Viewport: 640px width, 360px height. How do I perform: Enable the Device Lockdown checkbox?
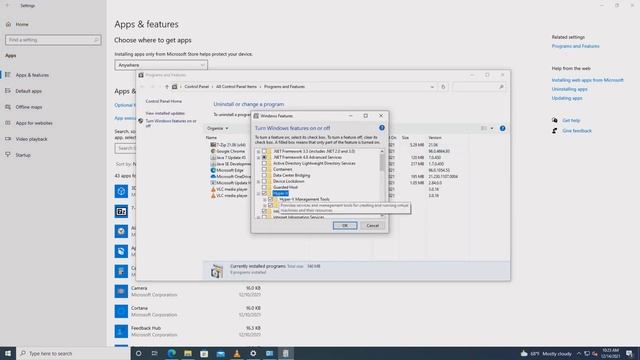tap(264, 181)
